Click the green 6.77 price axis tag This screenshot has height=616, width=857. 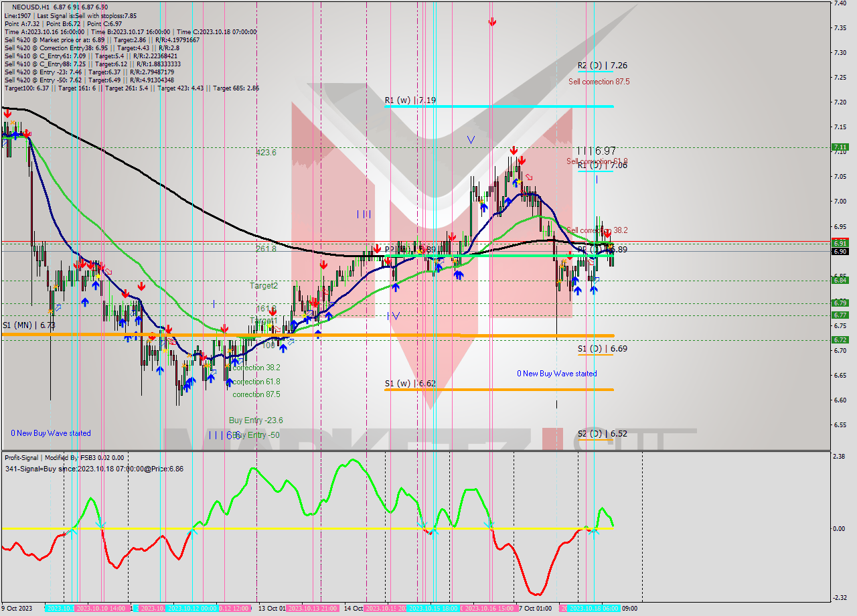pos(840,315)
